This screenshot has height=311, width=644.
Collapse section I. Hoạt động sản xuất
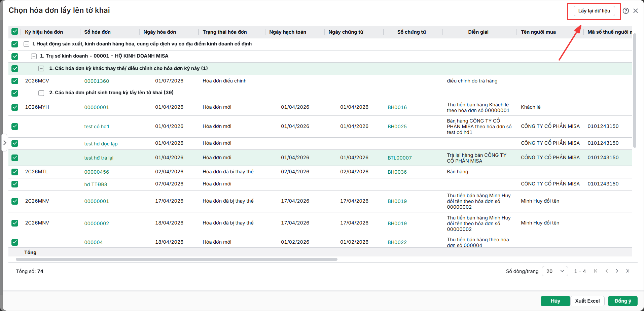coord(26,44)
